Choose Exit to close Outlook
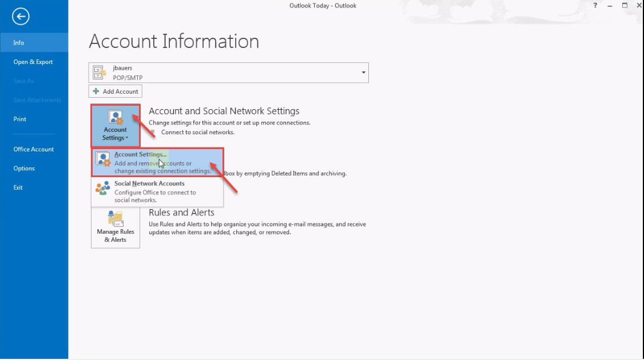 click(34, 187)
